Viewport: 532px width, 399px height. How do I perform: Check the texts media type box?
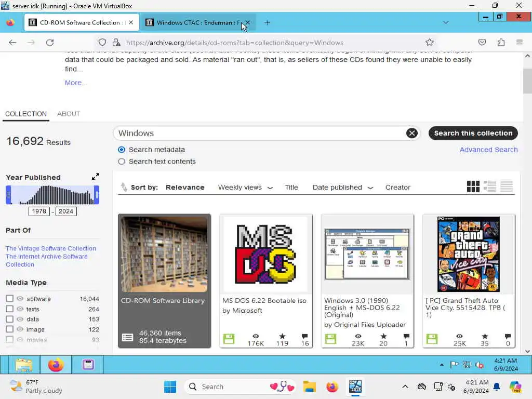[x=9, y=309]
